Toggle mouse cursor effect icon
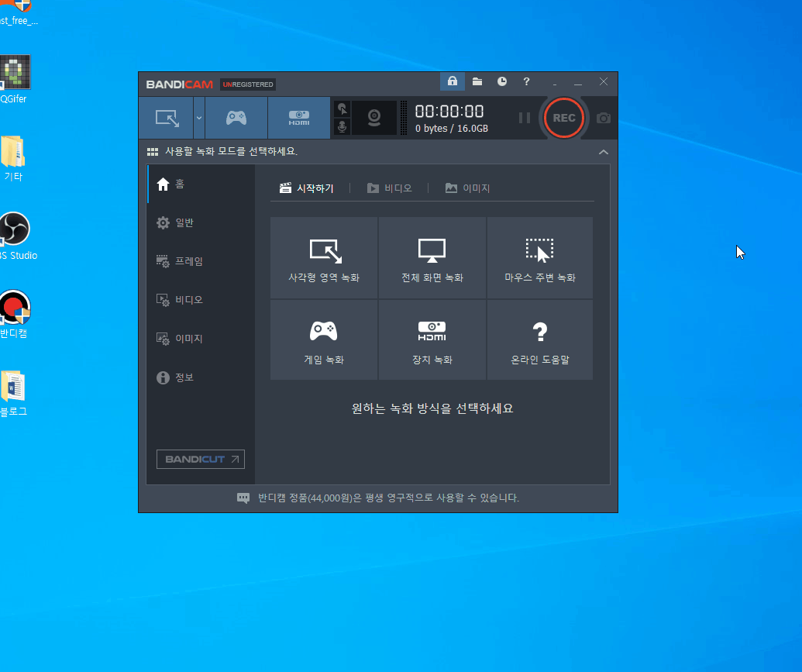The image size is (802, 672). pyautogui.click(x=342, y=109)
